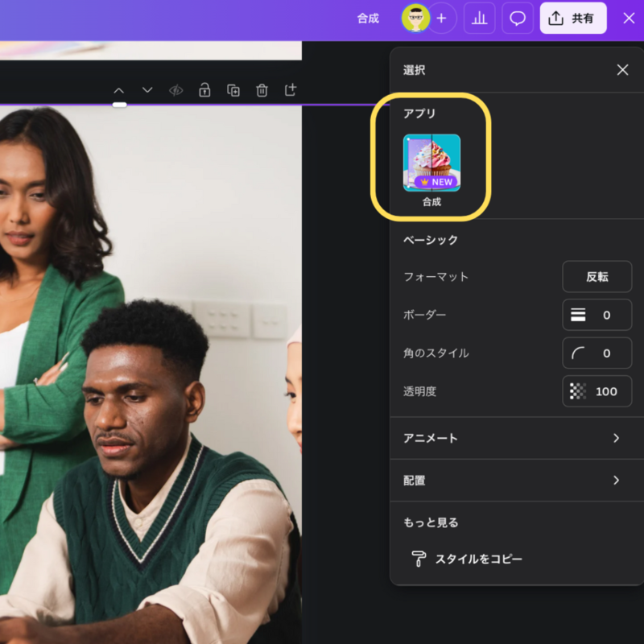
Task: Close the editor with top-right X
Action: (629, 18)
